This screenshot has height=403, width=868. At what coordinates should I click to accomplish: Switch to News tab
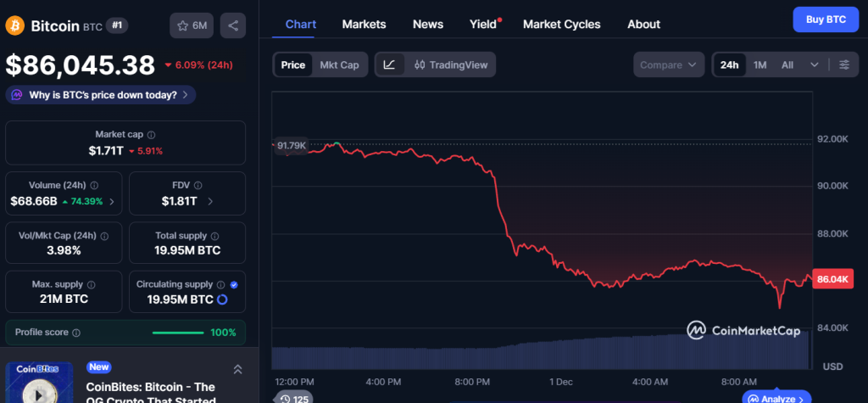428,25
